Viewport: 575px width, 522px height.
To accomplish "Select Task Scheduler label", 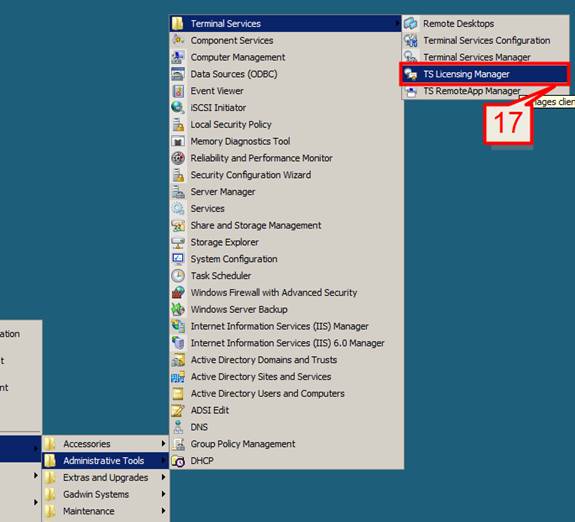I will [x=221, y=276].
